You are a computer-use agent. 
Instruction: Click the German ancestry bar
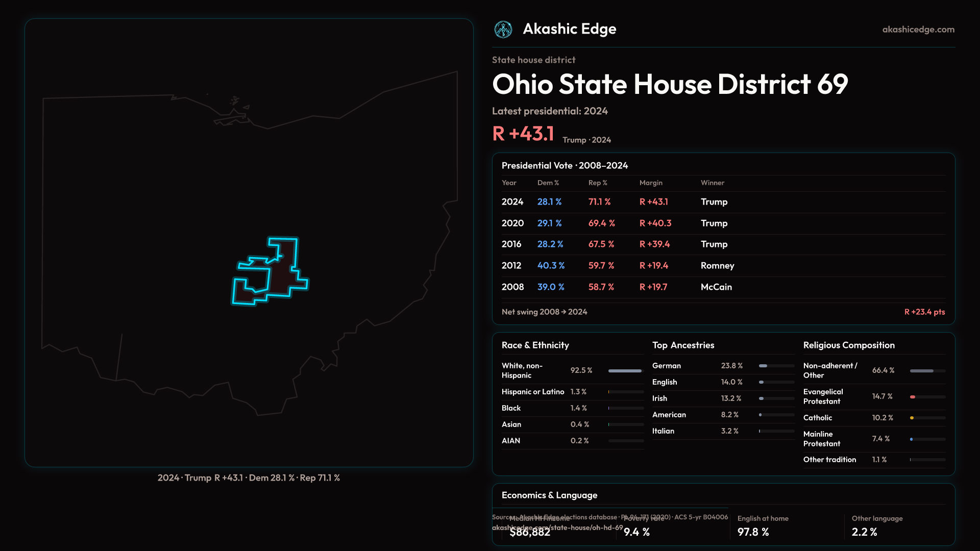coord(764,366)
